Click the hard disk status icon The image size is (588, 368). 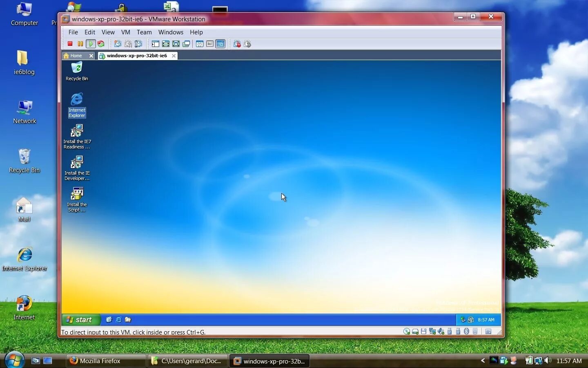415,332
